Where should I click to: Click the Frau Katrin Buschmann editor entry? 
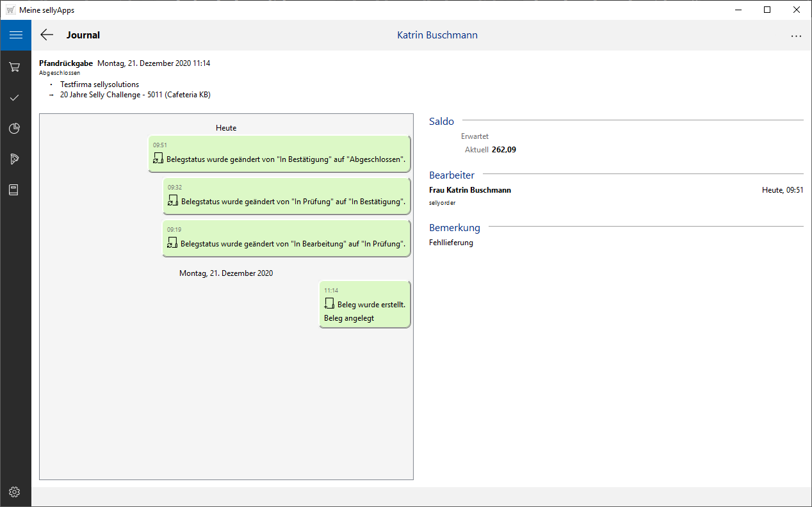click(x=470, y=190)
